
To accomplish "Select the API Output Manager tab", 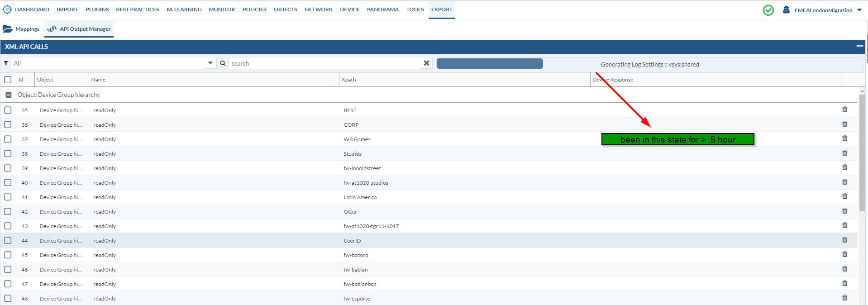I will 79,29.
